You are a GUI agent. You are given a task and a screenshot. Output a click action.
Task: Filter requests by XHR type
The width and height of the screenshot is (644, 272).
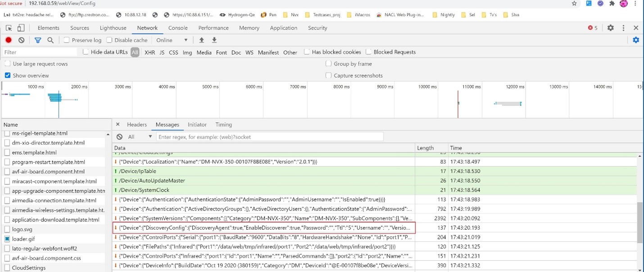[x=150, y=52]
